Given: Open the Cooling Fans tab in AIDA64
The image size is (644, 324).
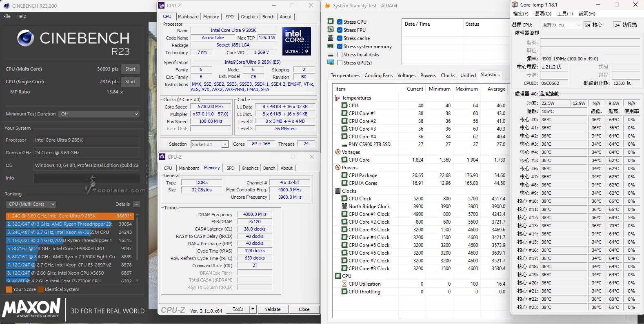Looking at the screenshot, I should tap(378, 75).
